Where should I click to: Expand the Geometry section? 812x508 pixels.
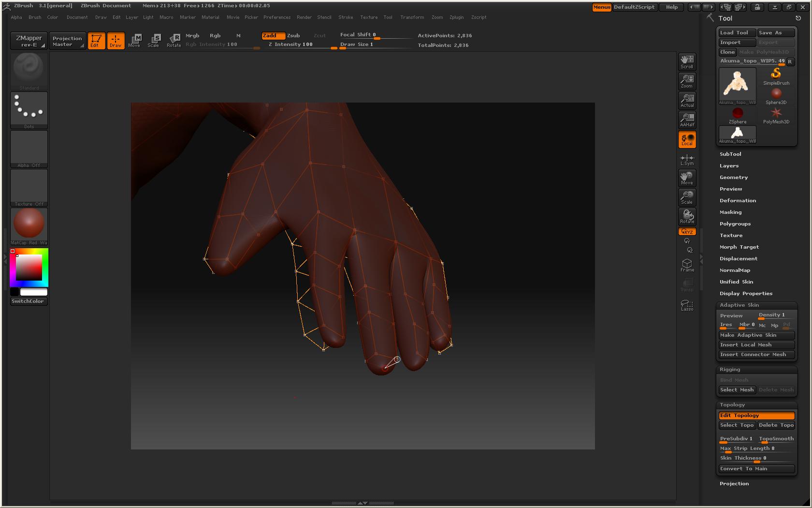(733, 177)
